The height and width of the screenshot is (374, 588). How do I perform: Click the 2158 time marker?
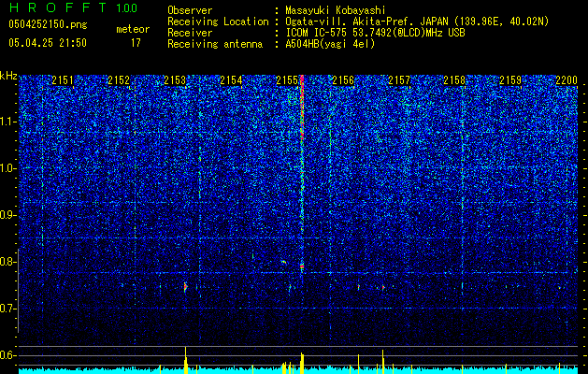pyautogui.click(x=454, y=80)
